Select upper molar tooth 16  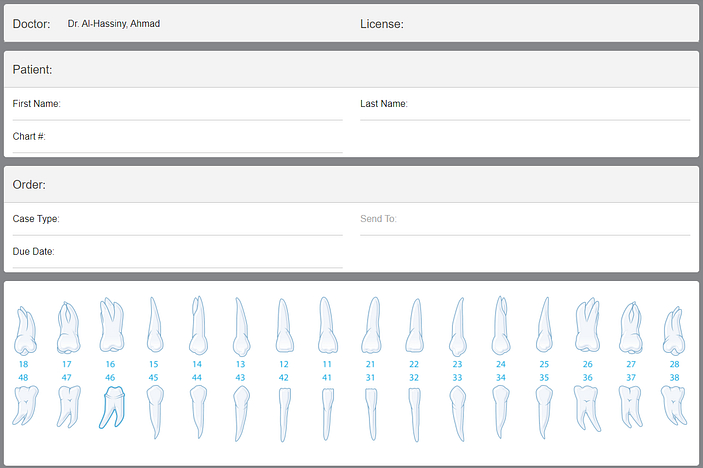[x=110, y=326]
